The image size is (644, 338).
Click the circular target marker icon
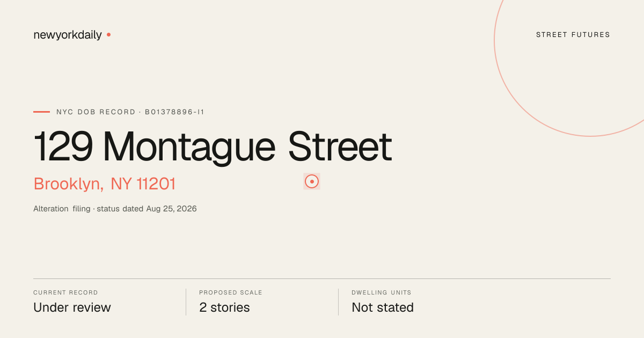[312, 182]
